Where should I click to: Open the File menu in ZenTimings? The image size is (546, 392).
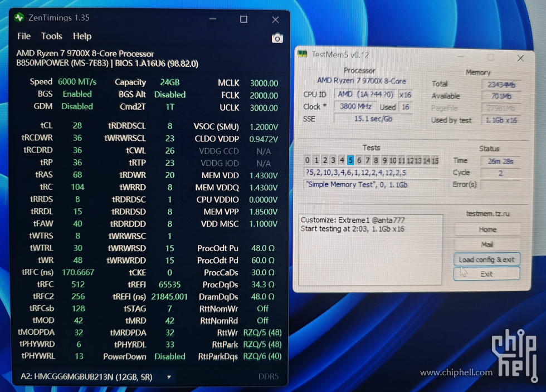pos(24,36)
